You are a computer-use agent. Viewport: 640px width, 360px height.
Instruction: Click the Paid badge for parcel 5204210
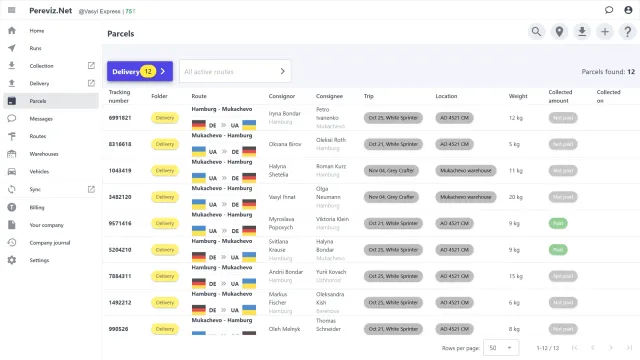(558, 250)
